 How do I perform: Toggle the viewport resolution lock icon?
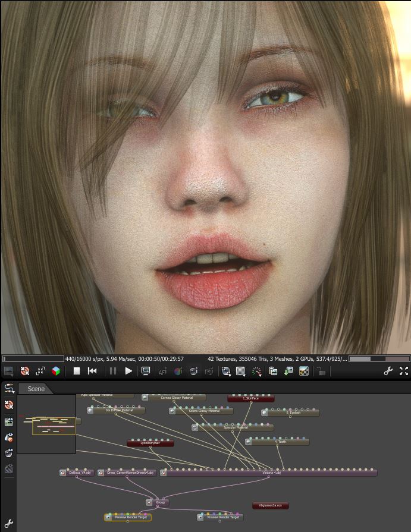[321, 371]
